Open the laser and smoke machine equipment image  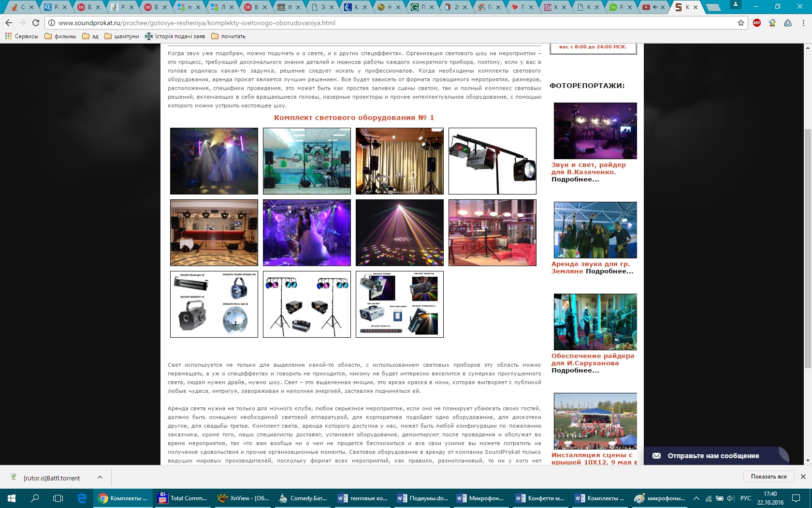[400, 304]
